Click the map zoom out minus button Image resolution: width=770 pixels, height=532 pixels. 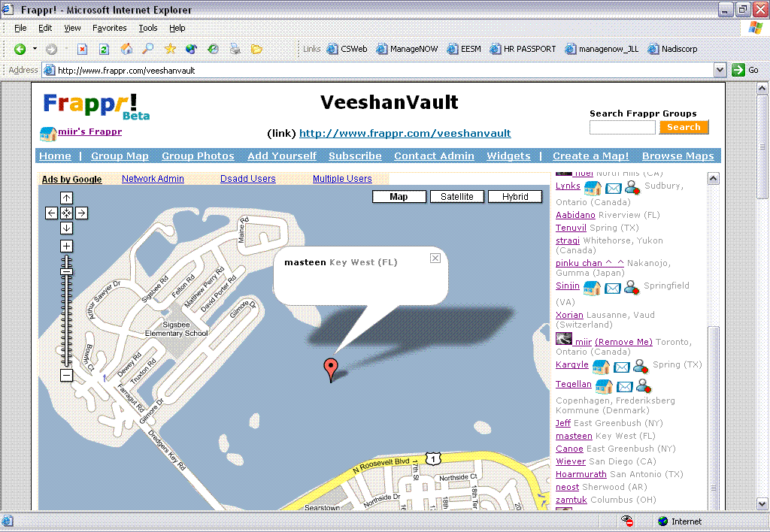coord(66,375)
